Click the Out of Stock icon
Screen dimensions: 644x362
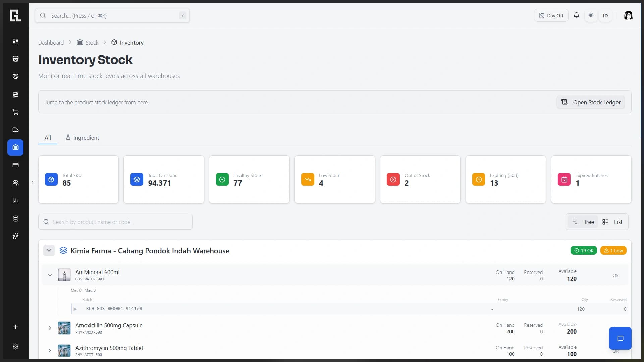point(393,179)
